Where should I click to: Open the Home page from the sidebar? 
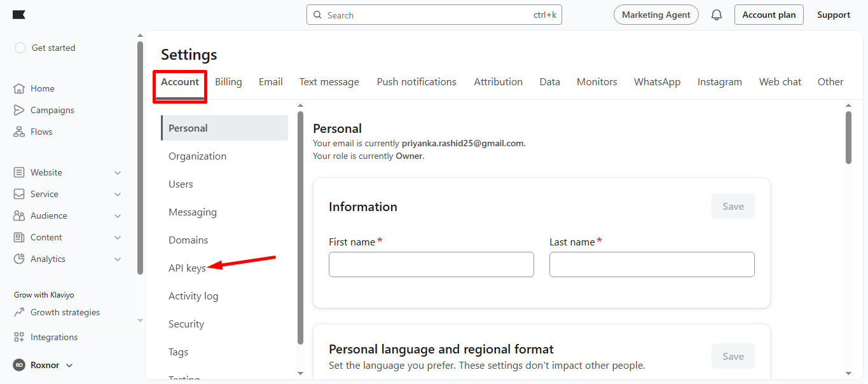coord(41,88)
